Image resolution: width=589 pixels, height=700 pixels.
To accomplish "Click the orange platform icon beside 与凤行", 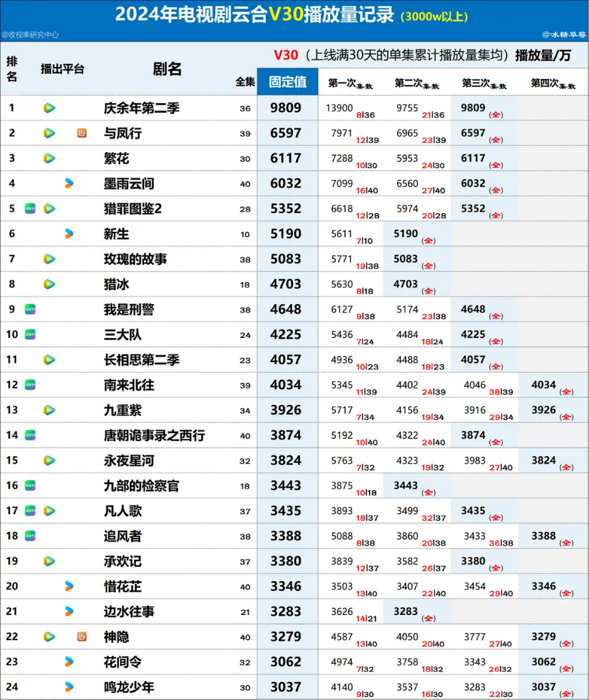I will [x=82, y=133].
